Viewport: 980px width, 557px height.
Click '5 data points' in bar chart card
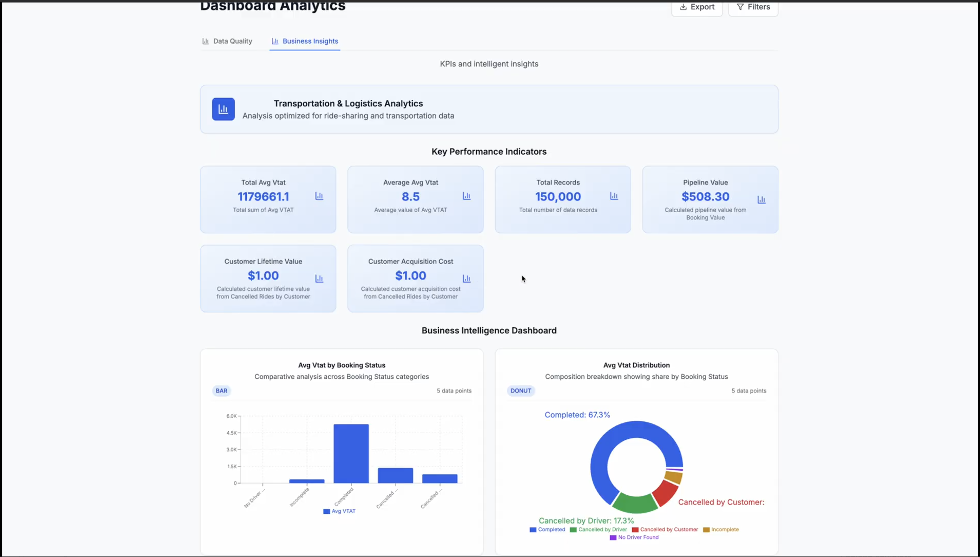tap(454, 391)
